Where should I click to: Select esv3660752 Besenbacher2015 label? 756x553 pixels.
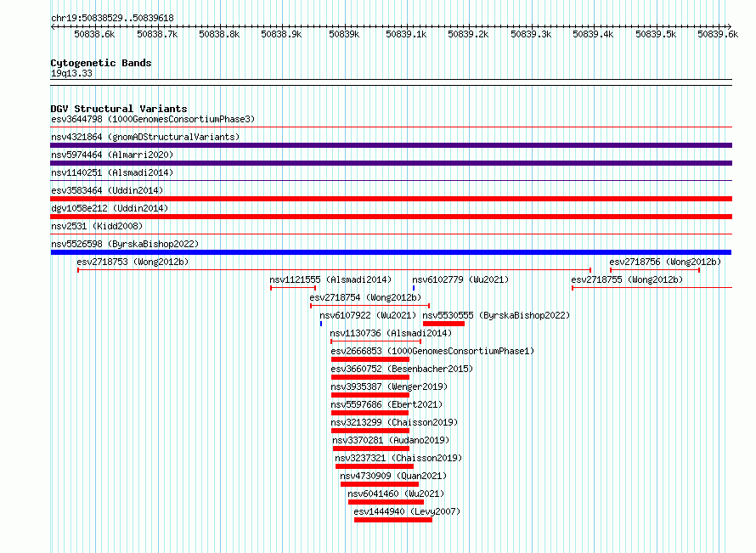point(402,369)
